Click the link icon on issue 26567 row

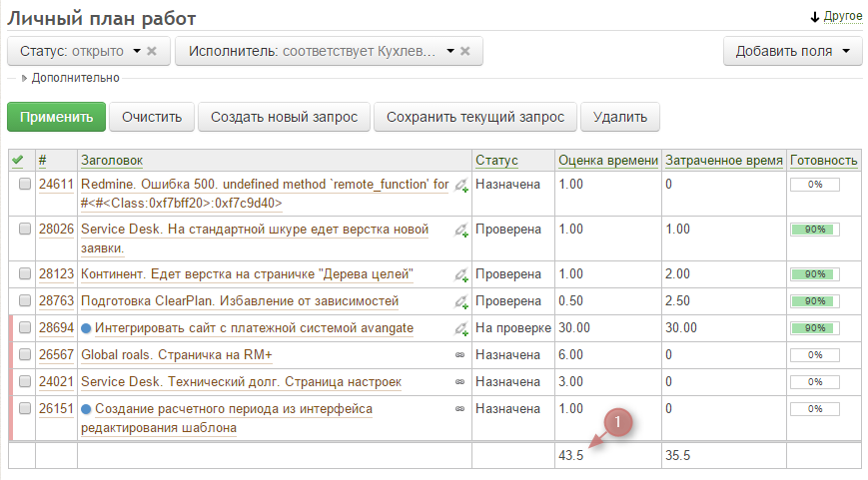click(x=460, y=354)
